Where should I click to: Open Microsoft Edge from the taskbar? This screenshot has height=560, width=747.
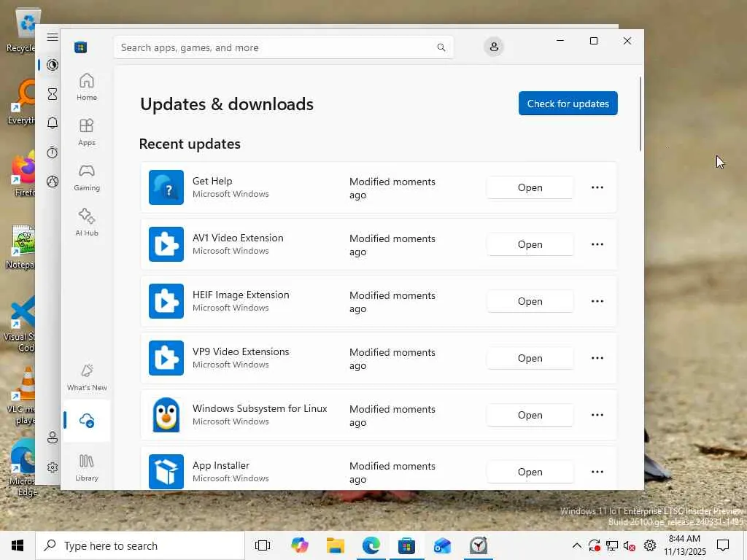[x=371, y=545]
